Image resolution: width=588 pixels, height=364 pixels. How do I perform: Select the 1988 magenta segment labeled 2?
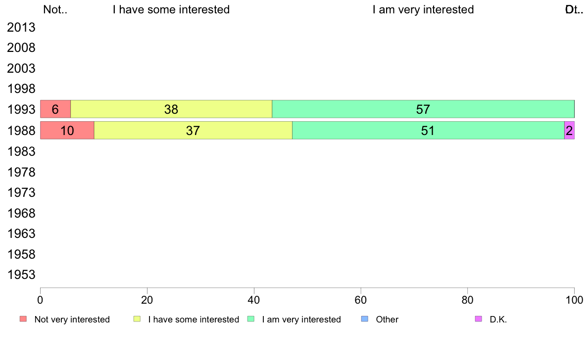[x=569, y=131]
